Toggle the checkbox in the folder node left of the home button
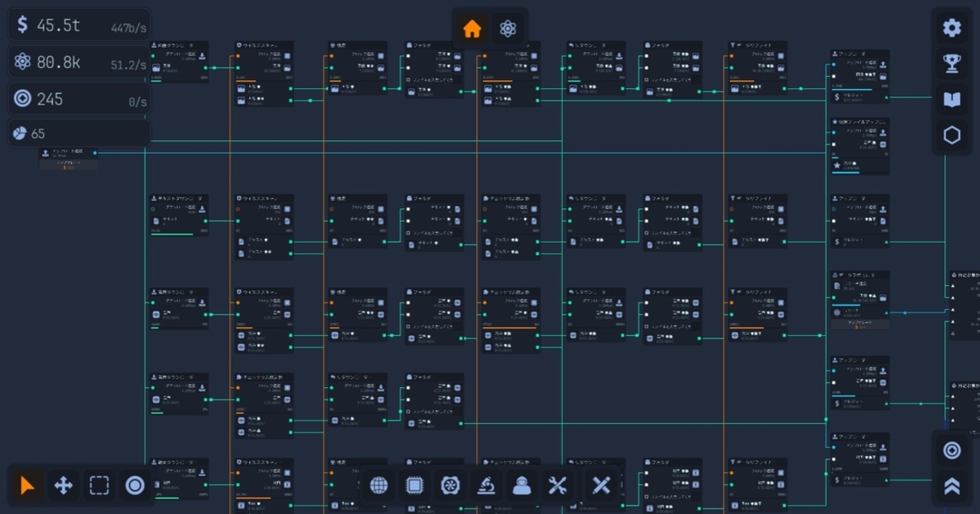The height and width of the screenshot is (514, 980). click(408, 79)
